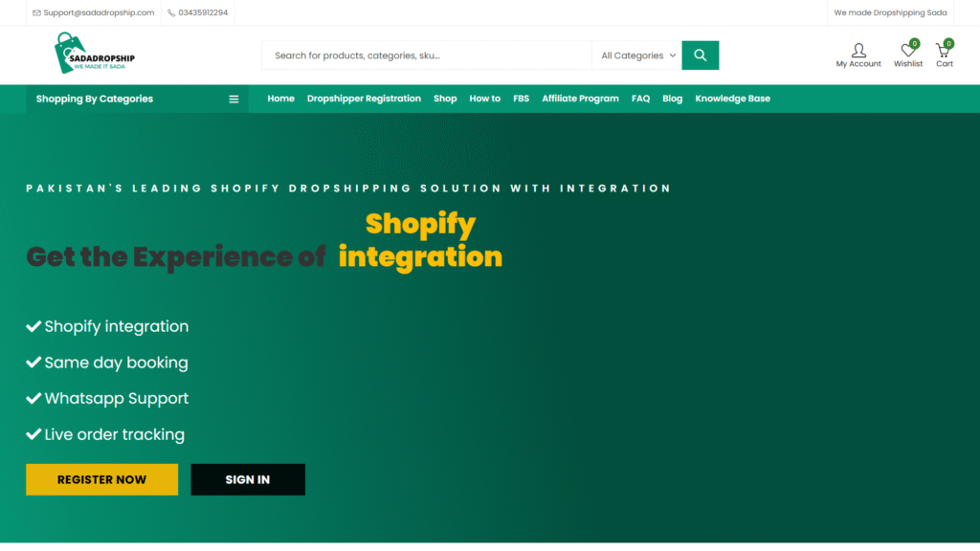
Task: Open My Account user icon
Action: tap(858, 50)
